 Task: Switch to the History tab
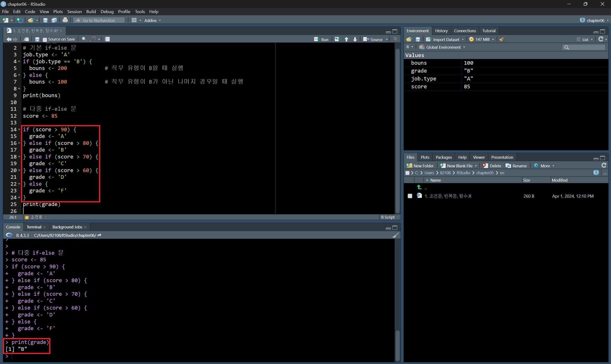[441, 31]
